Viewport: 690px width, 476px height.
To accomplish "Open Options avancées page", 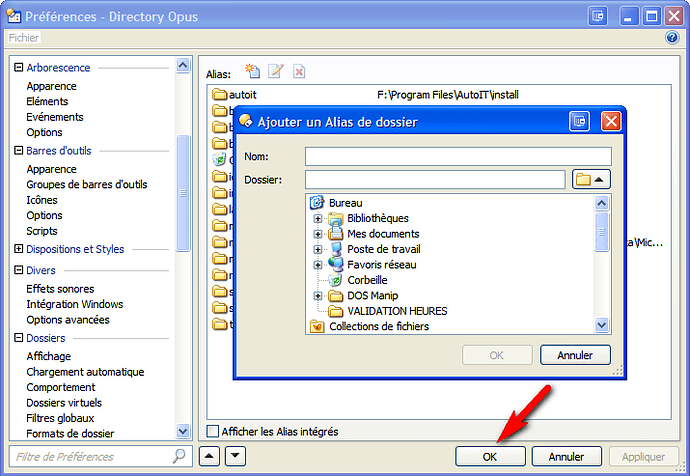I will 68,320.
